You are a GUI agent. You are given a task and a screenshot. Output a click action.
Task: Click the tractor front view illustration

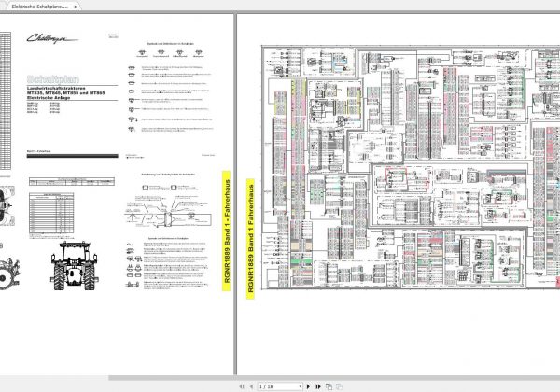tap(74, 265)
